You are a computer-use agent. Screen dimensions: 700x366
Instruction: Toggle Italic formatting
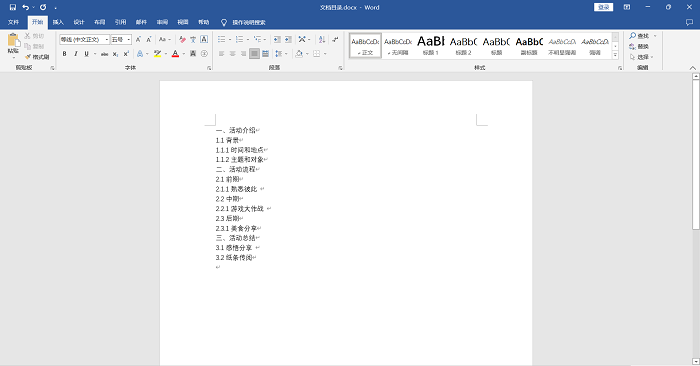75,54
